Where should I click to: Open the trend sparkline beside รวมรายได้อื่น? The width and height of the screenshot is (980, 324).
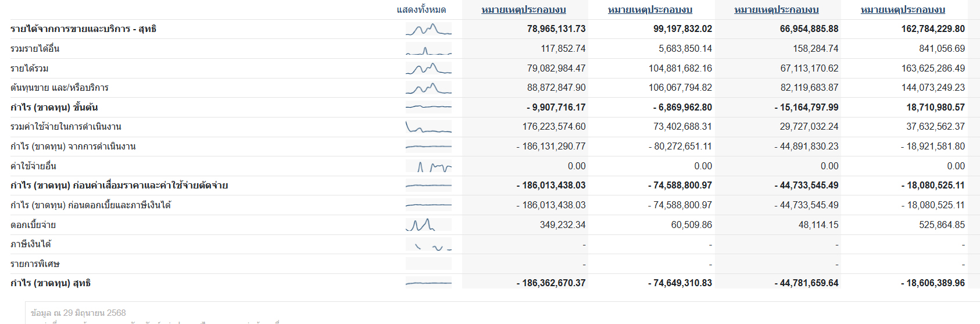(428, 49)
